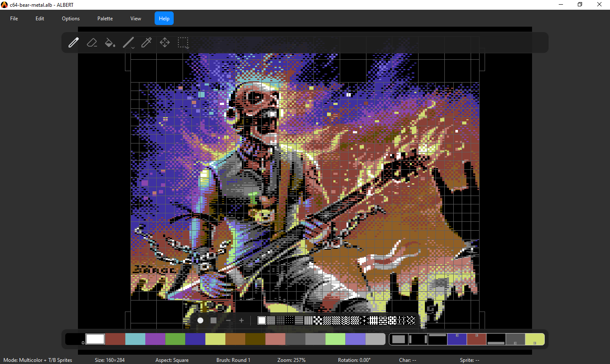Select the light green palette swatch
610x364 pixels.
[335, 339]
